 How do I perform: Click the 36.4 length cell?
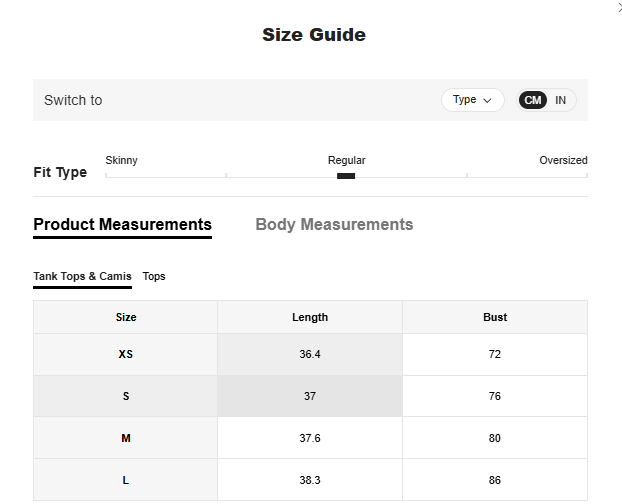(310, 354)
